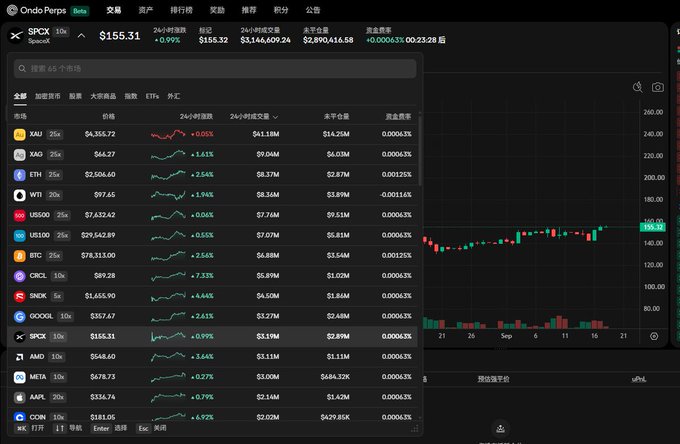This screenshot has width=680, height=444.
Task: Click the search markets input field
Action: (215, 69)
